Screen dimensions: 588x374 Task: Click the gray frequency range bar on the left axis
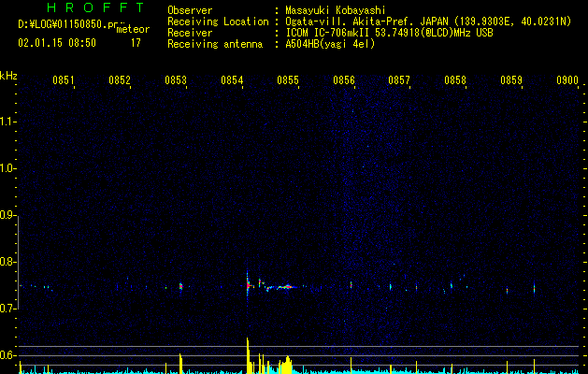[x=19, y=262]
